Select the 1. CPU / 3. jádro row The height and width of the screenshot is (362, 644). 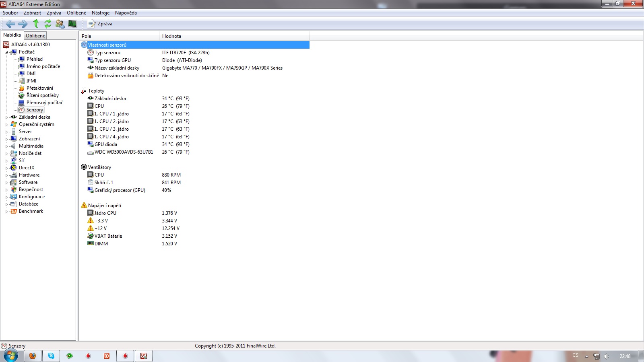point(195,129)
